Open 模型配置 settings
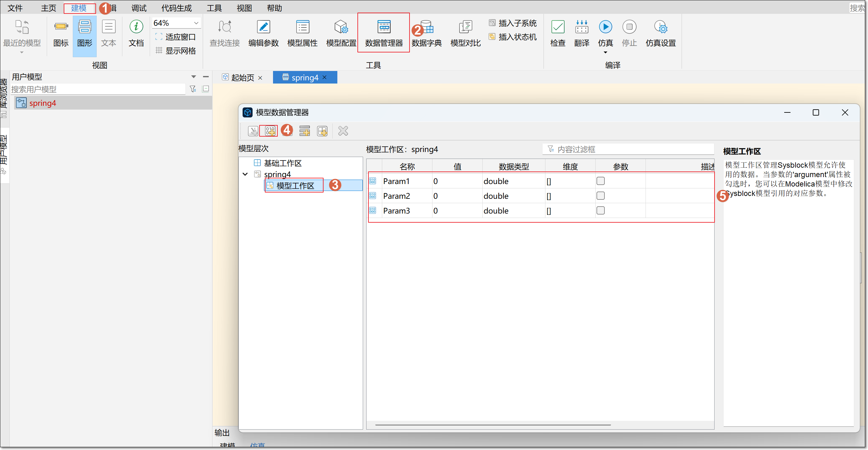The image size is (868, 450). click(x=341, y=33)
